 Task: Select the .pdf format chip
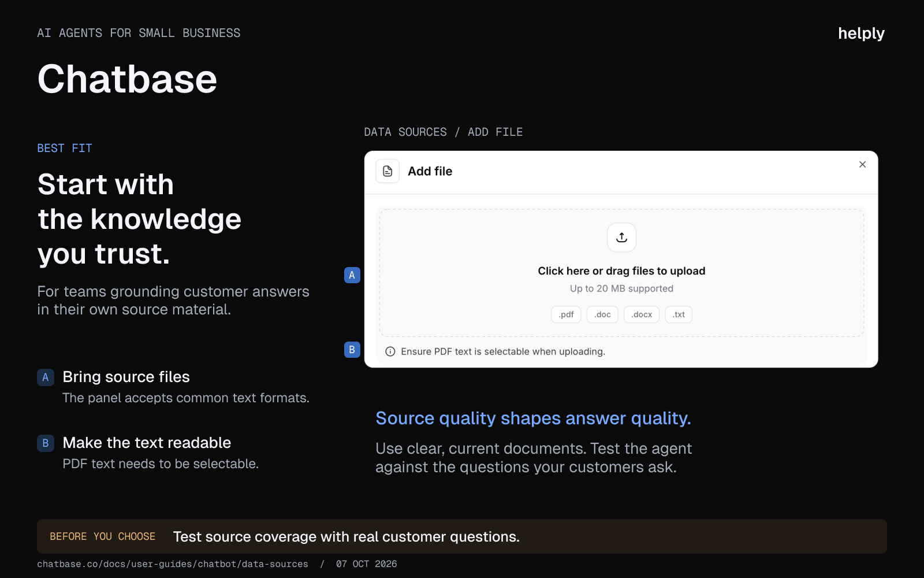click(x=566, y=314)
